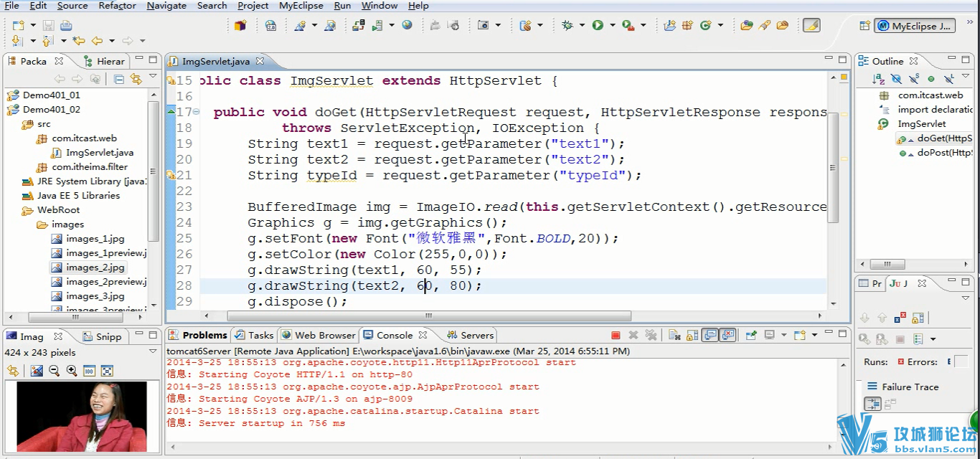
Task: Click the Open Task pencil icon
Action: click(x=782, y=26)
